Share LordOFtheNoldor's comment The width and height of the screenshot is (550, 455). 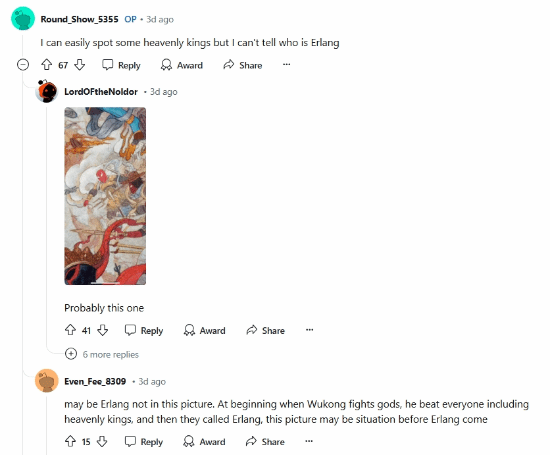(266, 330)
